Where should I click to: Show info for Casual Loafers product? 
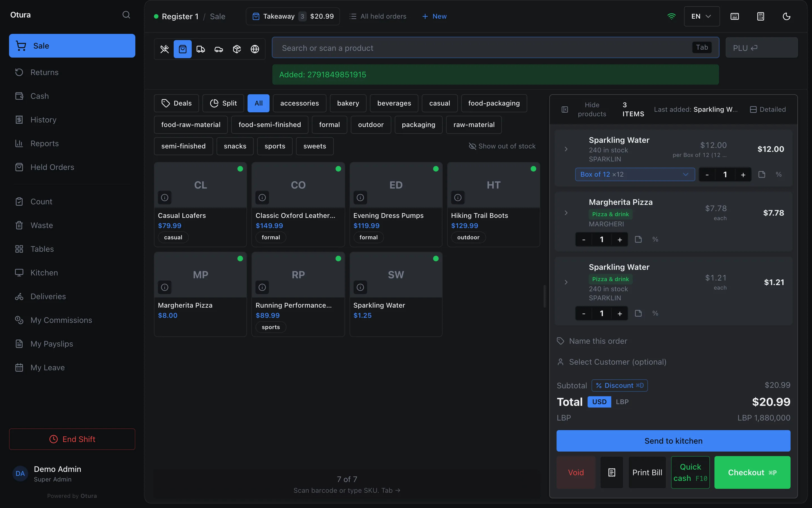(165, 198)
